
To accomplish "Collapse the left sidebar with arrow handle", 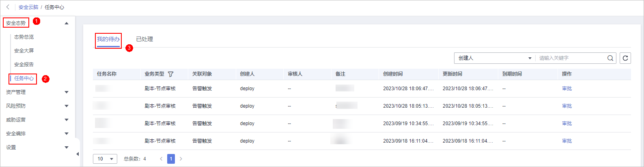I will tap(78, 154).
